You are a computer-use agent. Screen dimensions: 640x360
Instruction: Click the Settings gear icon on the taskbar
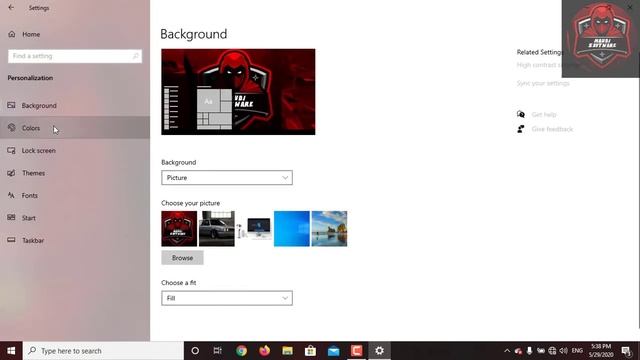(x=379, y=351)
